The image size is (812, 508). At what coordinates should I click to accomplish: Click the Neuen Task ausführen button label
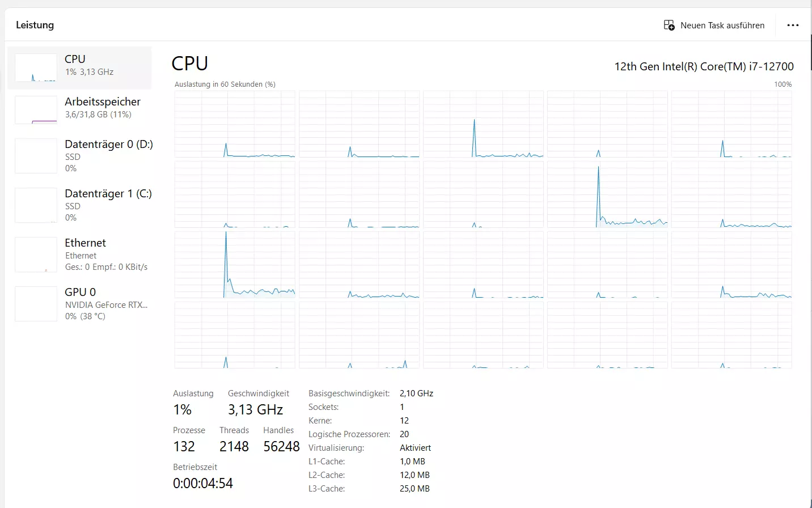pyautogui.click(x=722, y=26)
